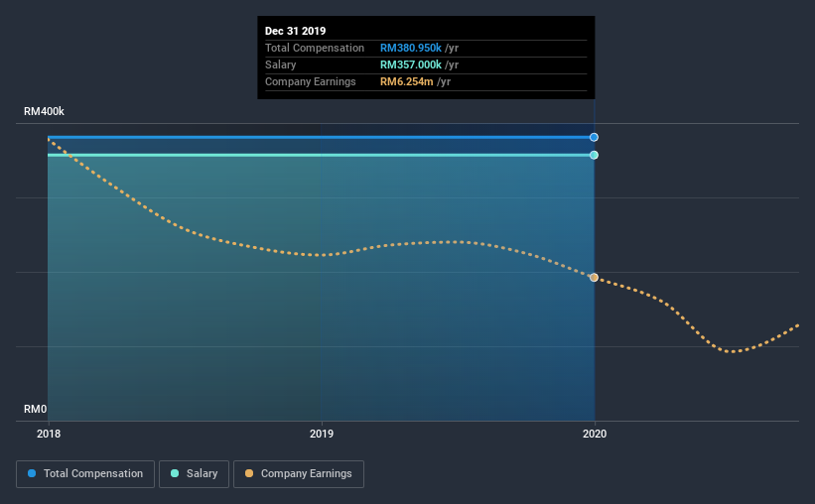The width and height of the screenshot is (815, 504).
Task: Click the orange Company Earnings data point
Action: 594,278
